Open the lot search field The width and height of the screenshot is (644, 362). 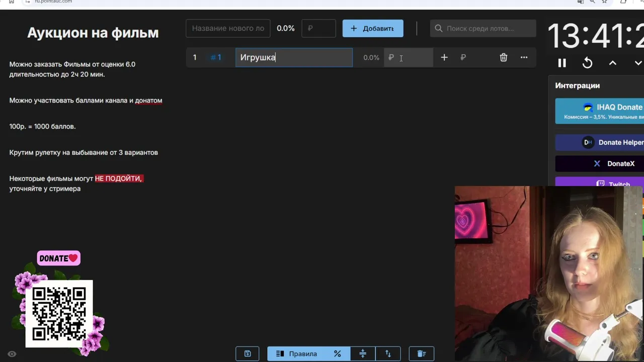coord(483,29)
